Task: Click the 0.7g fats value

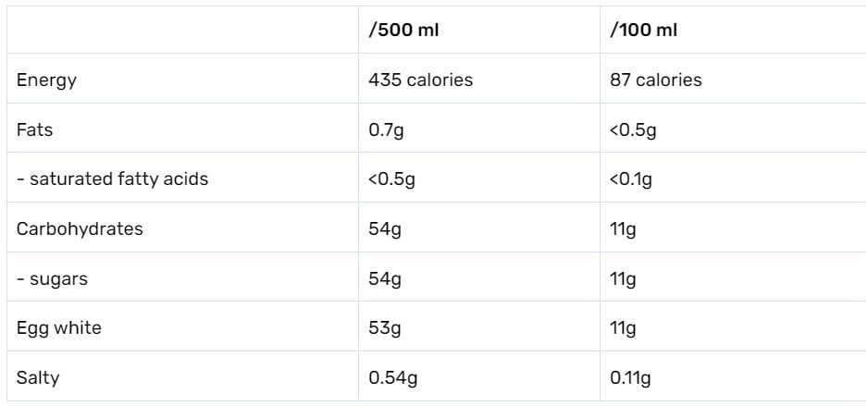Action: (386, 130)
